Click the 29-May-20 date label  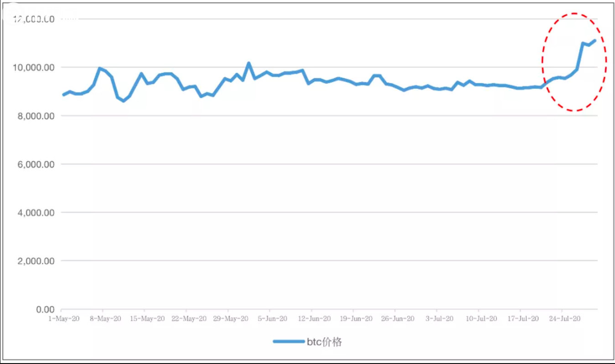point(231,318)
